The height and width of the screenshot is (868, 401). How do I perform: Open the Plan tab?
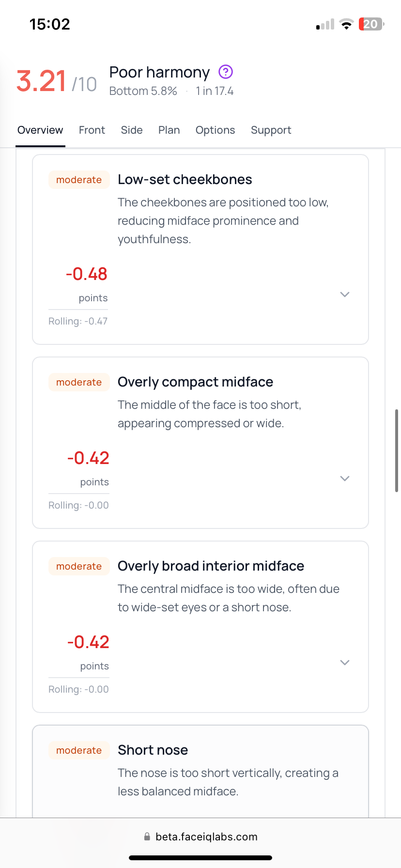(169, 130)
